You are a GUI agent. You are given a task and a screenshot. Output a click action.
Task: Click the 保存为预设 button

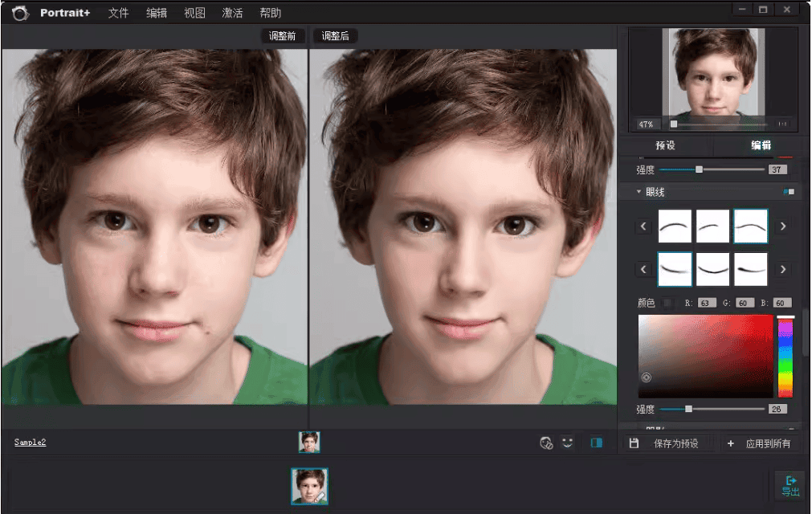coord(666,443)
